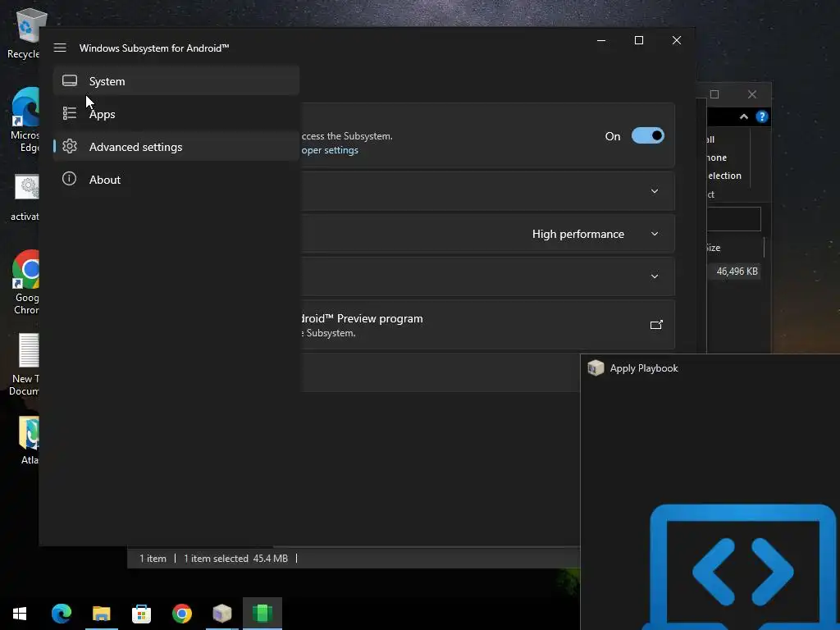Click the Apps list icon
This screenshot has height=630, width=840.
(70, 113)
